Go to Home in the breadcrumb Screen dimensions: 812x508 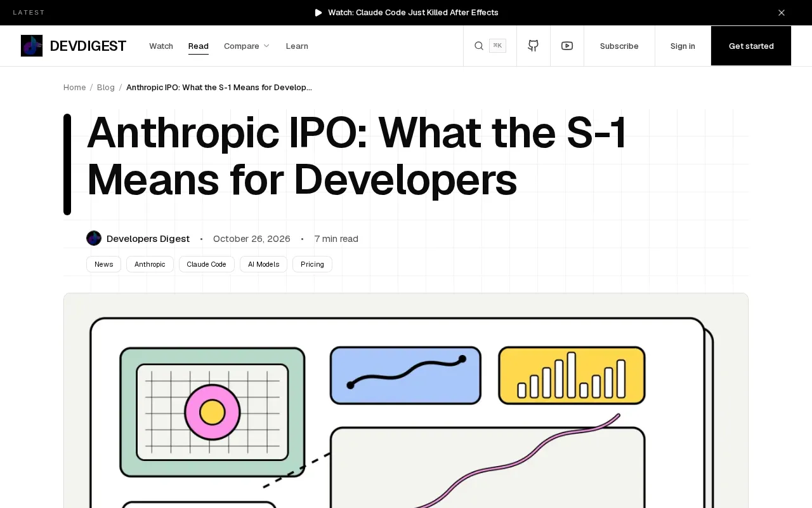click(74, 87)
